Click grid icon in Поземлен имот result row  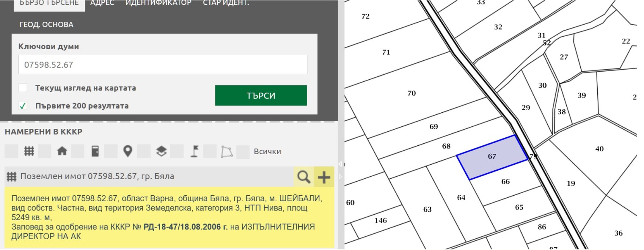pos(11,176)
